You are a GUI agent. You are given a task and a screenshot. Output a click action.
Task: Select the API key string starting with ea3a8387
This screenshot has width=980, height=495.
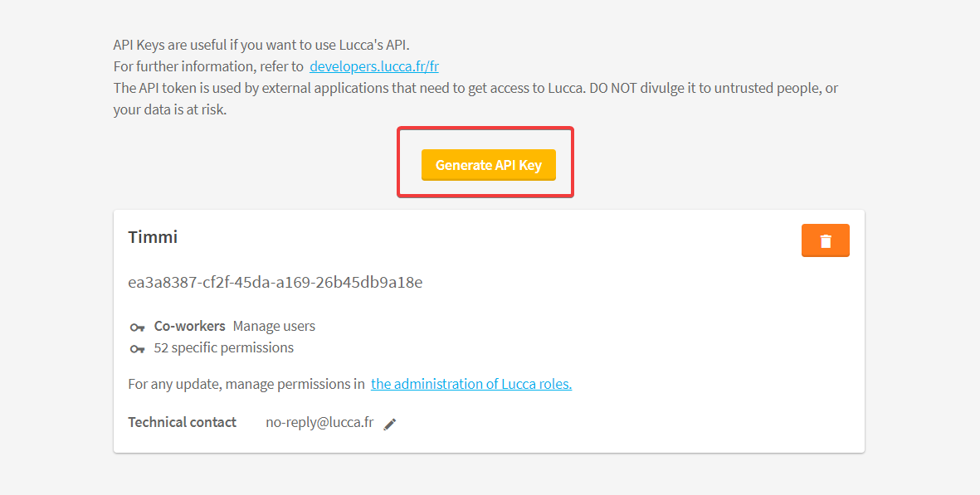pyautogui.click(x=275, y=282)
